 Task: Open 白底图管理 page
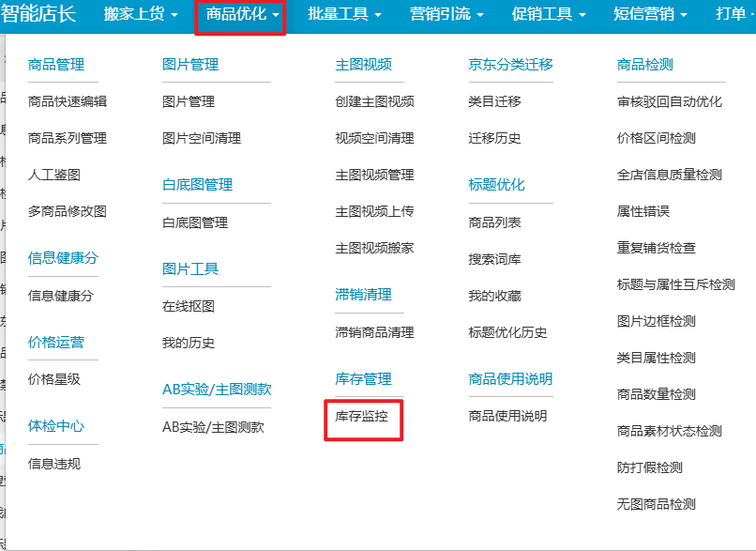pos(195,222)
